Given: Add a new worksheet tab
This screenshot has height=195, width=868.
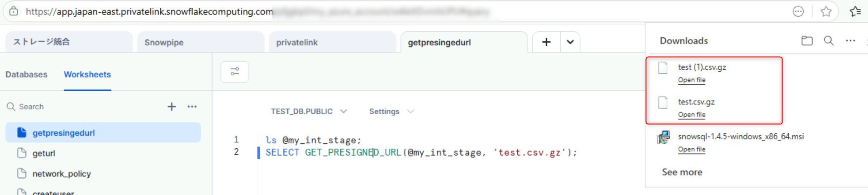Looking at the screenshot, I should click(546, 42).
